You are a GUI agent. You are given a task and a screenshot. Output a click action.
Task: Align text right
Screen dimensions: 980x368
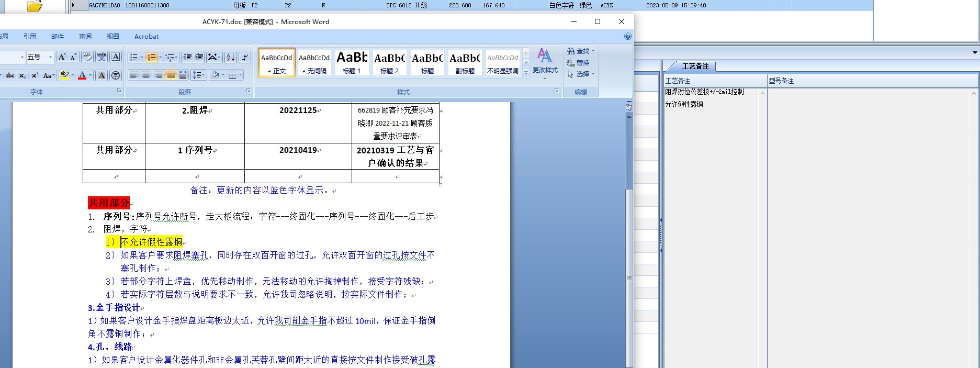click(159, 75)
